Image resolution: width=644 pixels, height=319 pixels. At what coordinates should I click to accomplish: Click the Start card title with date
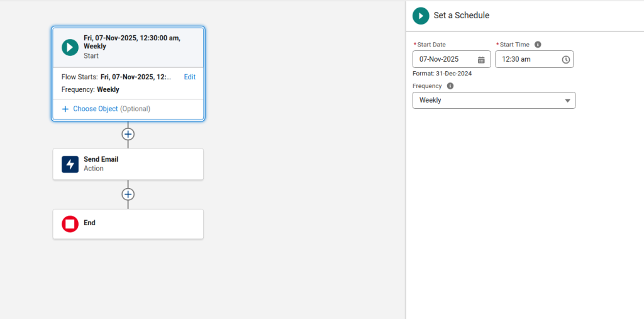pyautogui.click(x=132, y=42)
